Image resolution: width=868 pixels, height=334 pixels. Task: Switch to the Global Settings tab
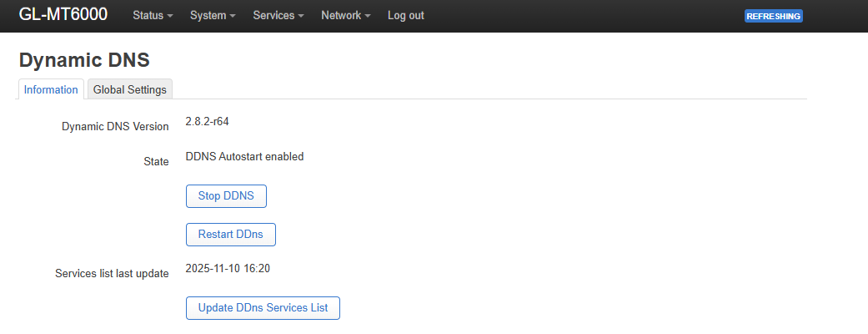130,89
